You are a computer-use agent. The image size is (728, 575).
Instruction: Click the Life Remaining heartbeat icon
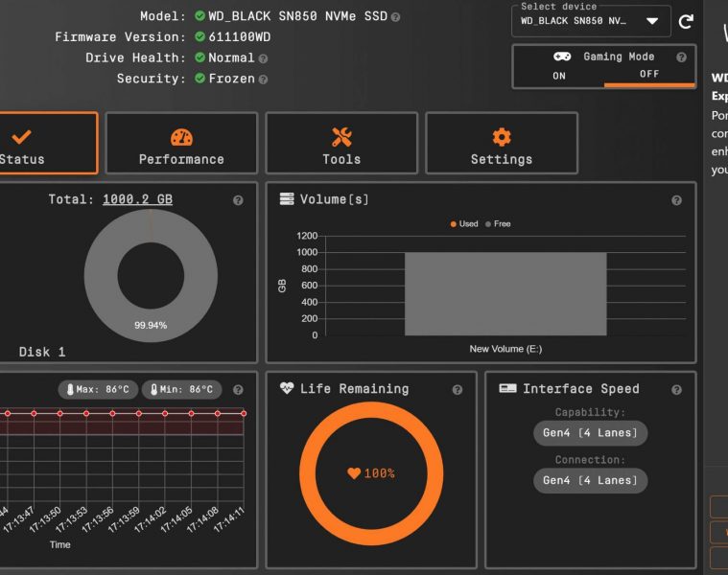pos(287,388)
